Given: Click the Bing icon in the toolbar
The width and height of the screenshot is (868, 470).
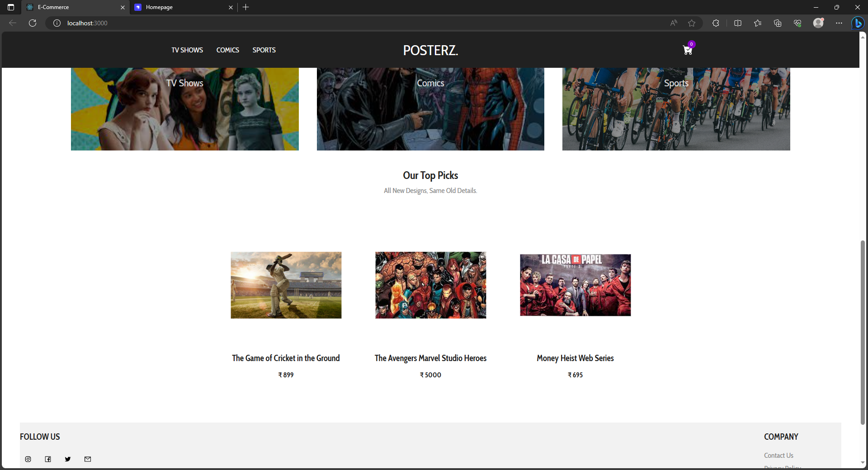Looking at the screenshot, I should pos(858,23).
